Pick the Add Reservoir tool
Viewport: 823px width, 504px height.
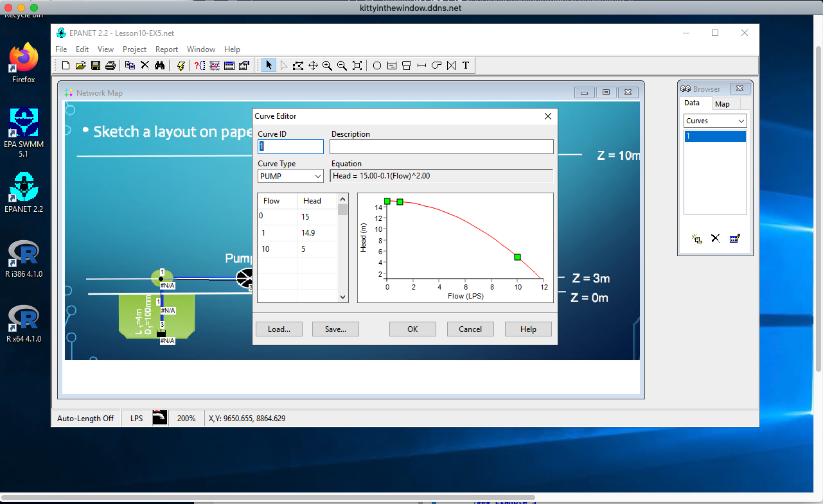pos(392,65)
